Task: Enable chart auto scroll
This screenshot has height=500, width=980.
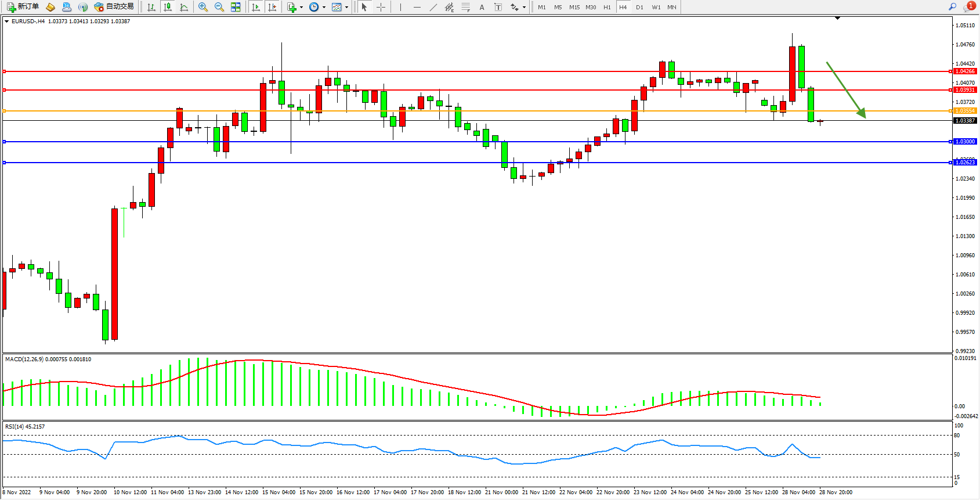Action: tap(256, 7)
